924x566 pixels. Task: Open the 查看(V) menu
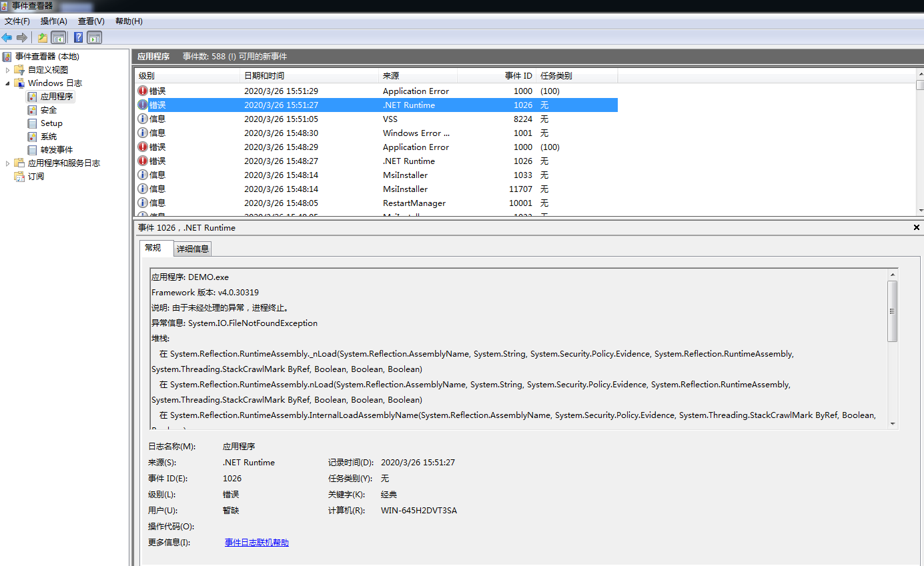[x=91, y=21]
